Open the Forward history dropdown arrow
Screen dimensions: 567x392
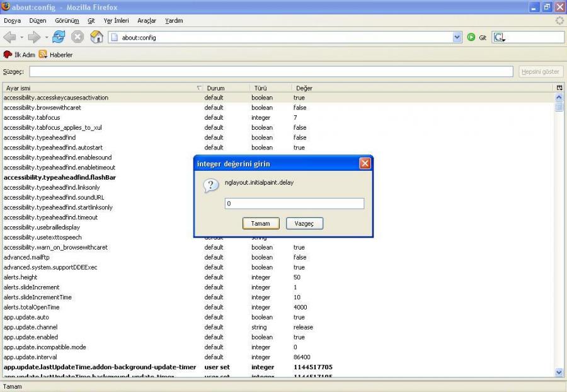[46, 37]
